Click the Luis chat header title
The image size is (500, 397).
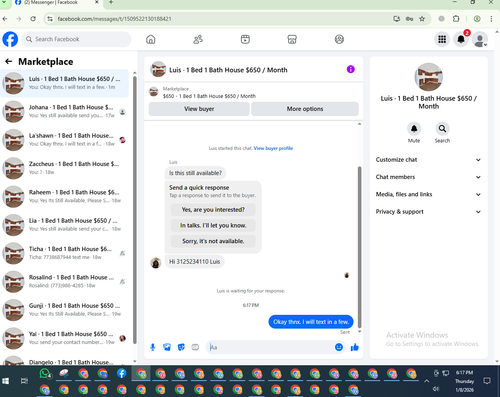[x=228, y=70]
